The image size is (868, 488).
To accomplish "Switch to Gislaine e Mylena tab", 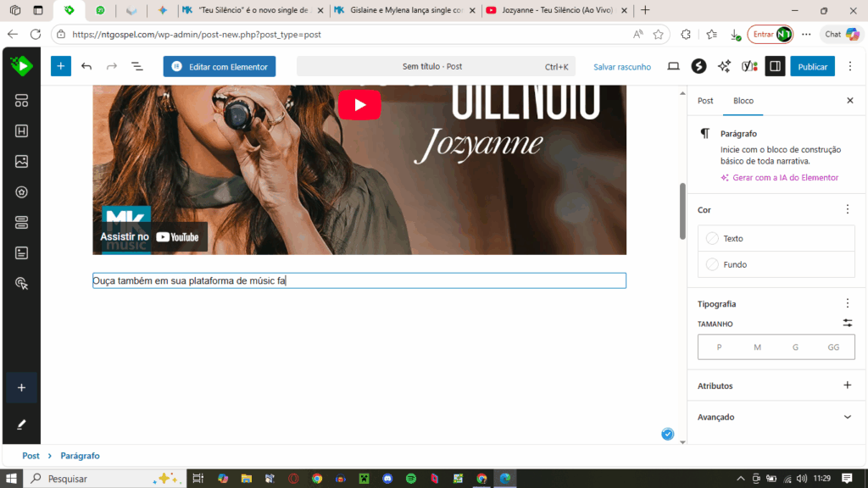I will pyautogui.click(x=405, y=10).
